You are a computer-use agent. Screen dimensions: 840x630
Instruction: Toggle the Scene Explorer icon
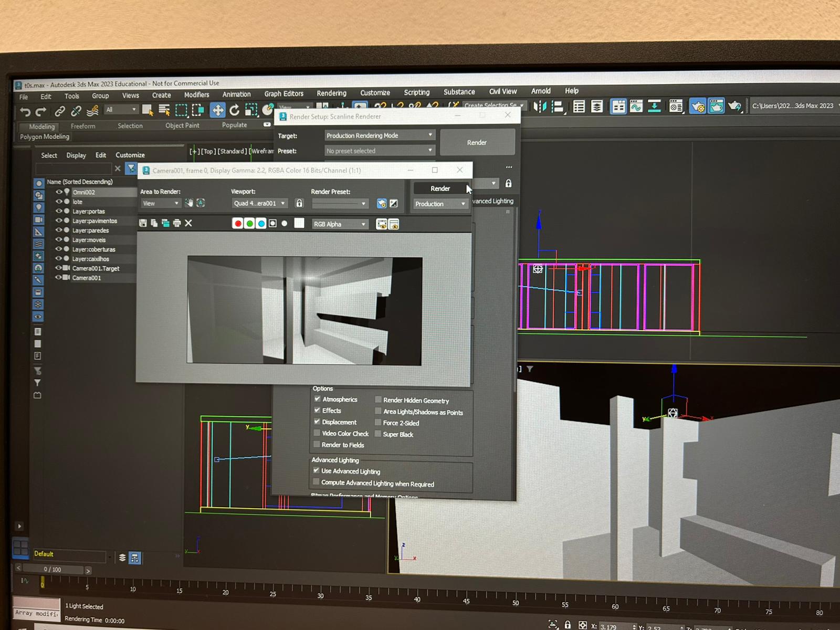click(x=579, y=107)
